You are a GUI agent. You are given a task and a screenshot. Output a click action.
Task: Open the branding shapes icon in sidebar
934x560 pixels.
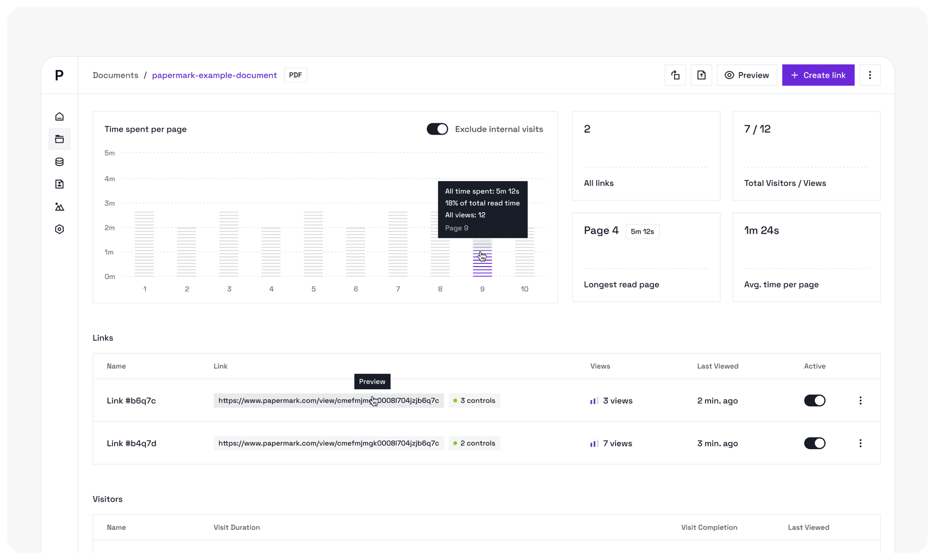(59, 207)
